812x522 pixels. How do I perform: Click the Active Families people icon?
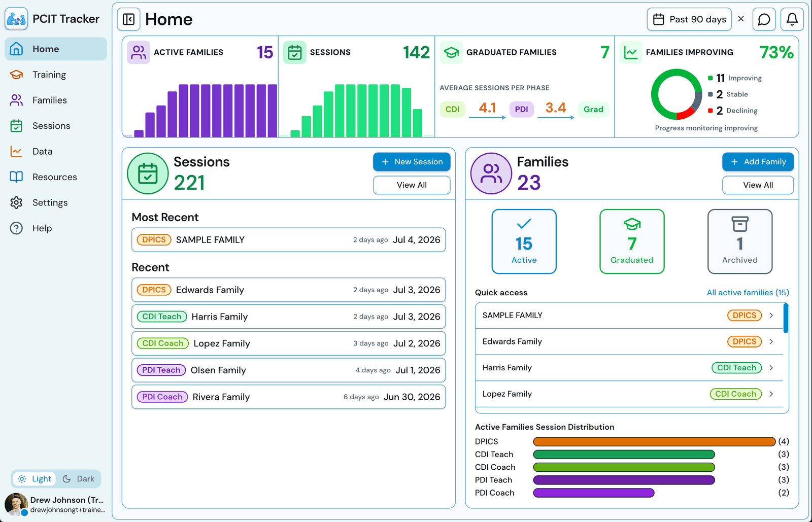click(139, 52)
